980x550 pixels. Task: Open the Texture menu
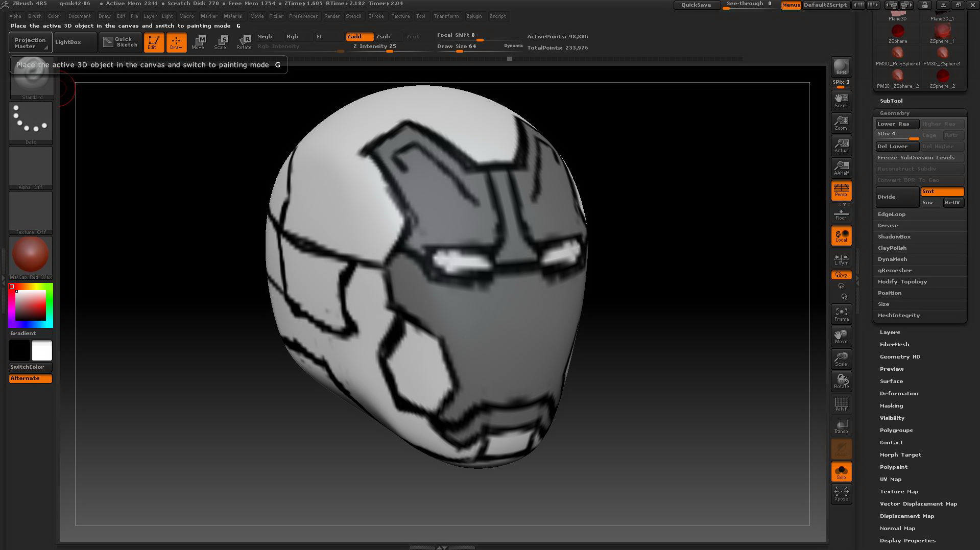point(400,16)
